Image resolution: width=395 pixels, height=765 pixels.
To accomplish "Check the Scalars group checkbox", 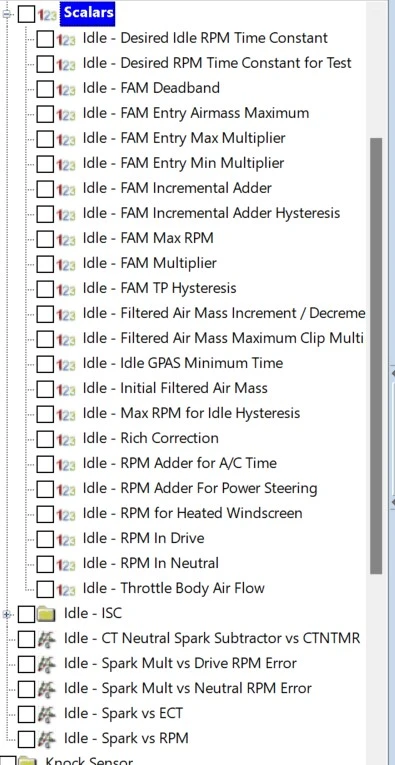I will coord(26,14).
